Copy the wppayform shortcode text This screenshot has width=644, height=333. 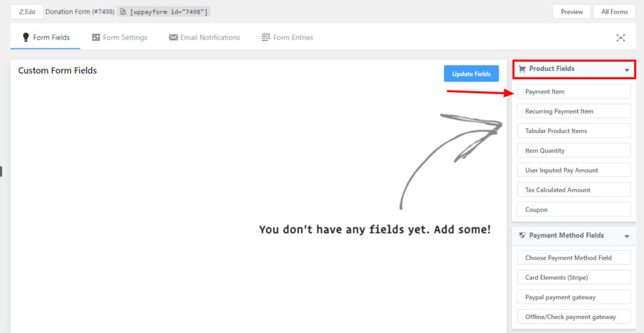pyautogui.click(x=169, y=12)
